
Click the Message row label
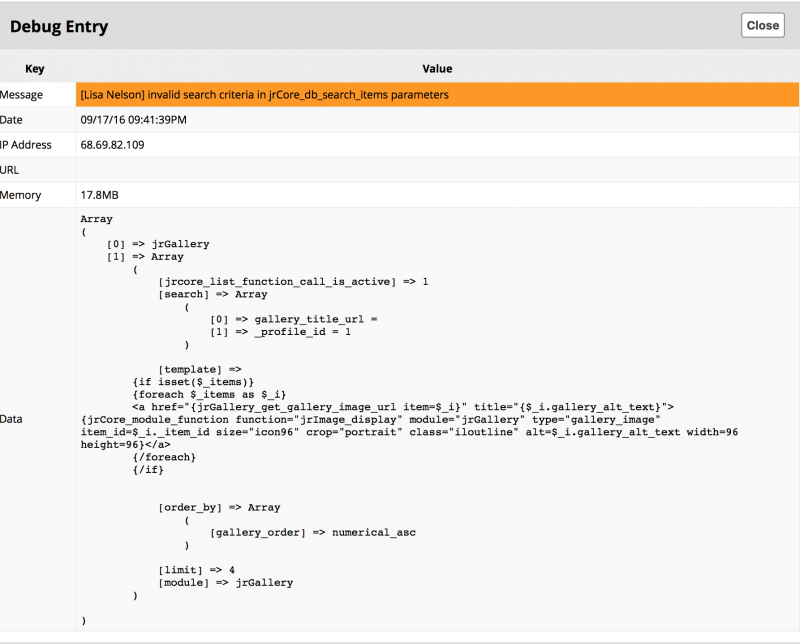point(22,95)
